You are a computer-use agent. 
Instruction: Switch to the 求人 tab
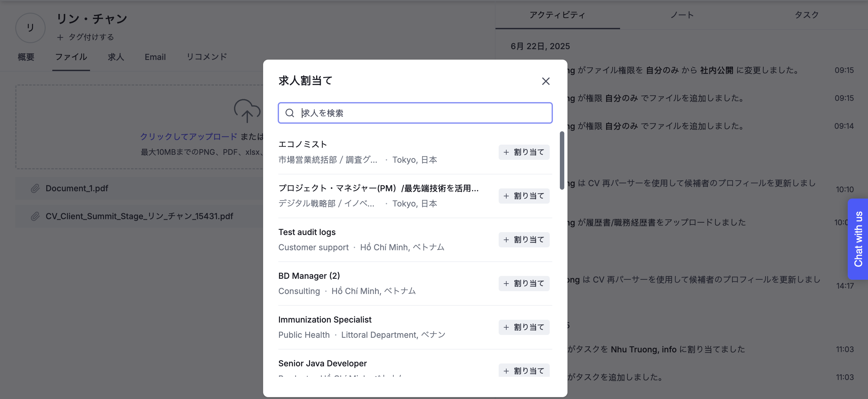tap(116, 57)
